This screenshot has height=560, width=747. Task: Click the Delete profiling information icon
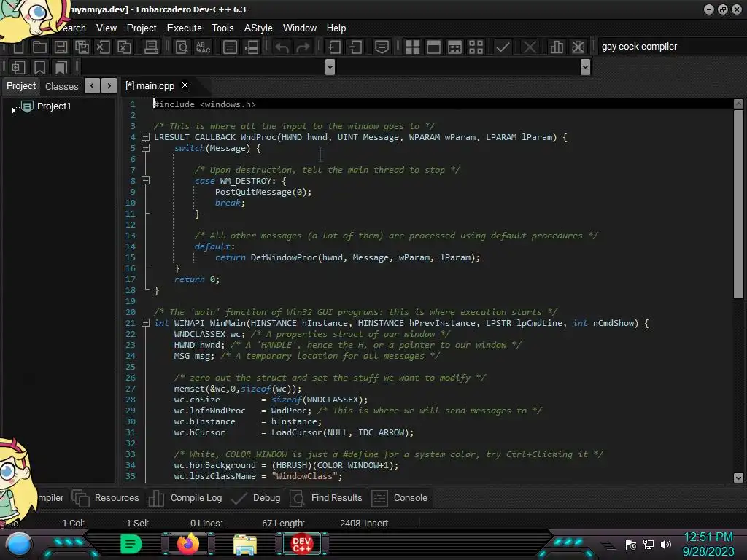578,47
